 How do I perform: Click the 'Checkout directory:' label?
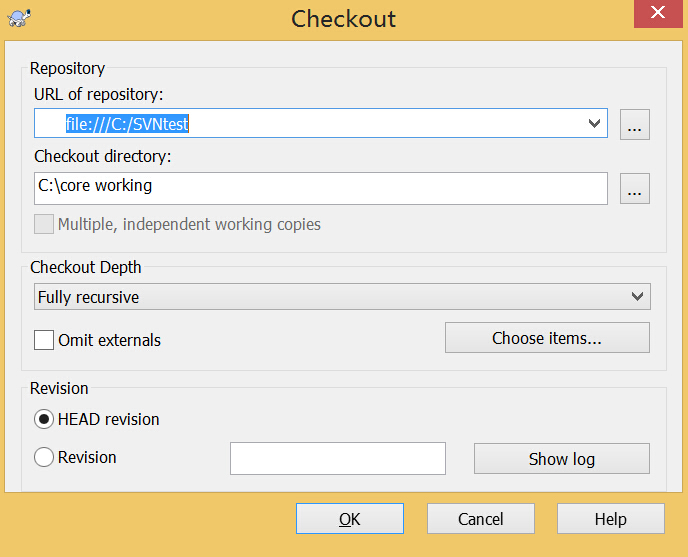[x=103, y=156]
